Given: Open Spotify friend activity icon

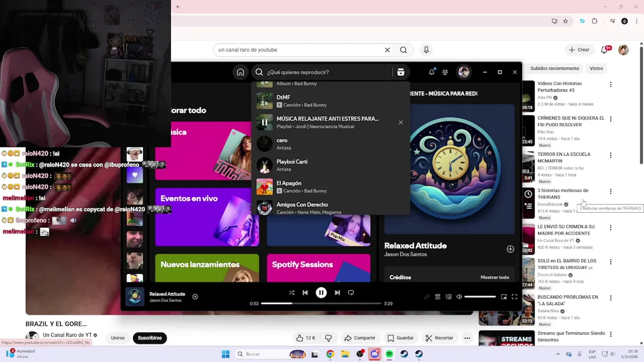Looking at the screenshot, I should [445, 72].
